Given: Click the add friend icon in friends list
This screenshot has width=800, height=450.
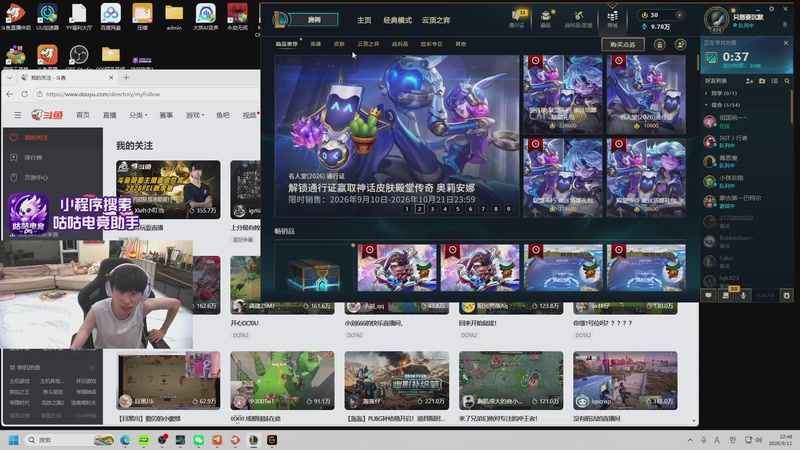Looking at the screenshot, I should (x=749, y=81).
